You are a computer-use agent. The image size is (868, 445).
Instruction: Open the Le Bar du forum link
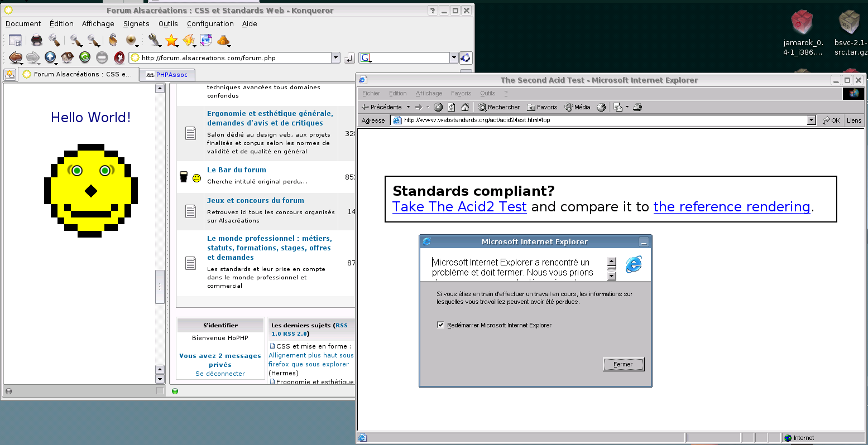(x=237, y=170)
